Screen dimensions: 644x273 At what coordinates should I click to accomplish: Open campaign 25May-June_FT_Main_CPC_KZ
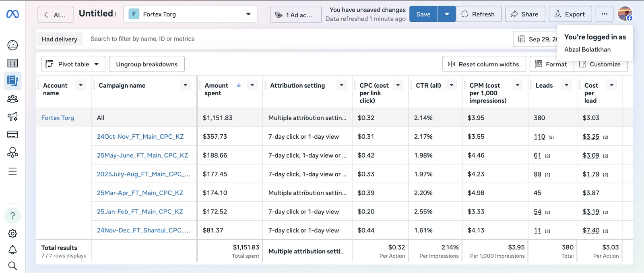(x=142, y=155)
